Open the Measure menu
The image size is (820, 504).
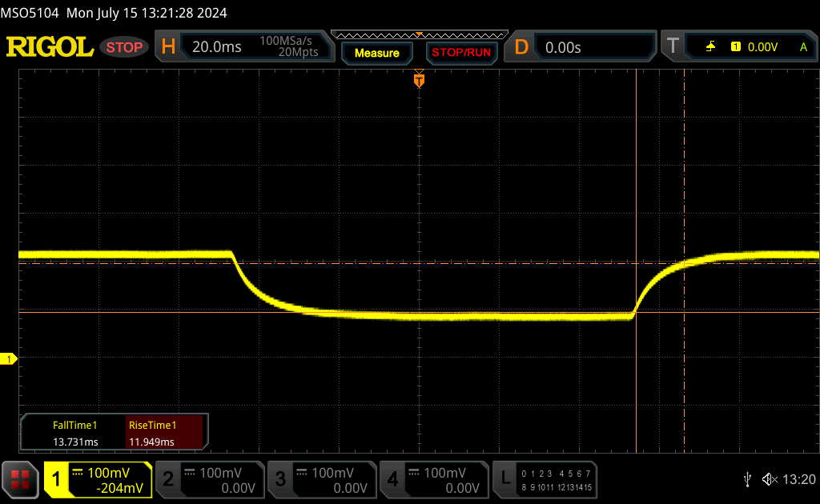[x=376, y=53]
